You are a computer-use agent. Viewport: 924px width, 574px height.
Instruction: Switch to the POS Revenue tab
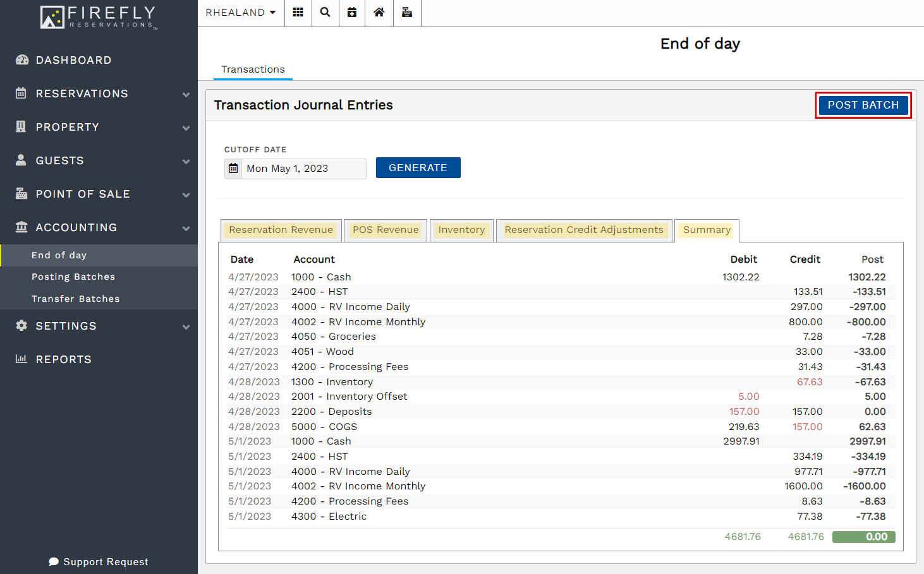[385, 230]
